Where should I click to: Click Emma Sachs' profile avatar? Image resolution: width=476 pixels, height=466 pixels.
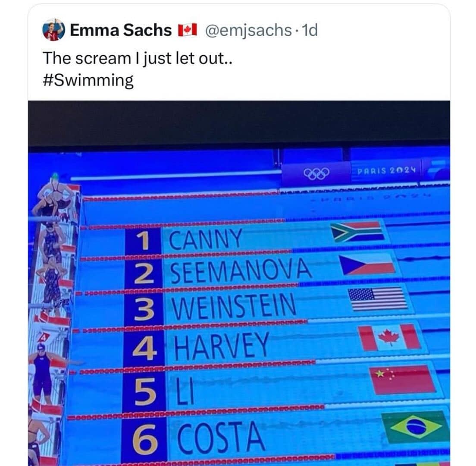(x=53, y=30)
